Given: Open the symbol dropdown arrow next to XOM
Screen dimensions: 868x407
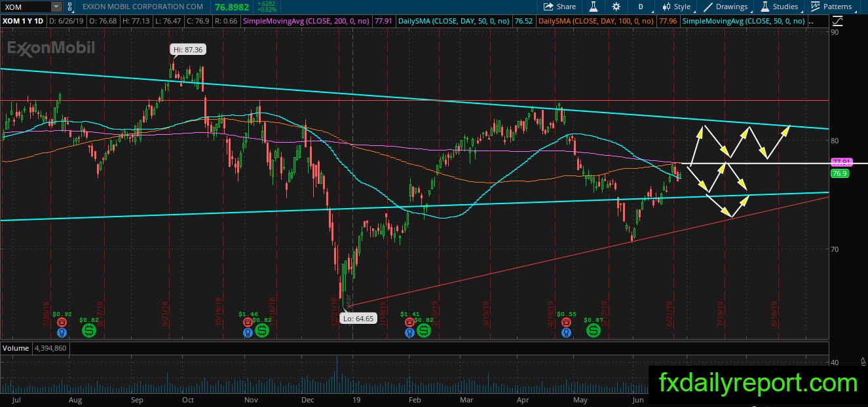Looking at the screenshot, I should (56, 7).
